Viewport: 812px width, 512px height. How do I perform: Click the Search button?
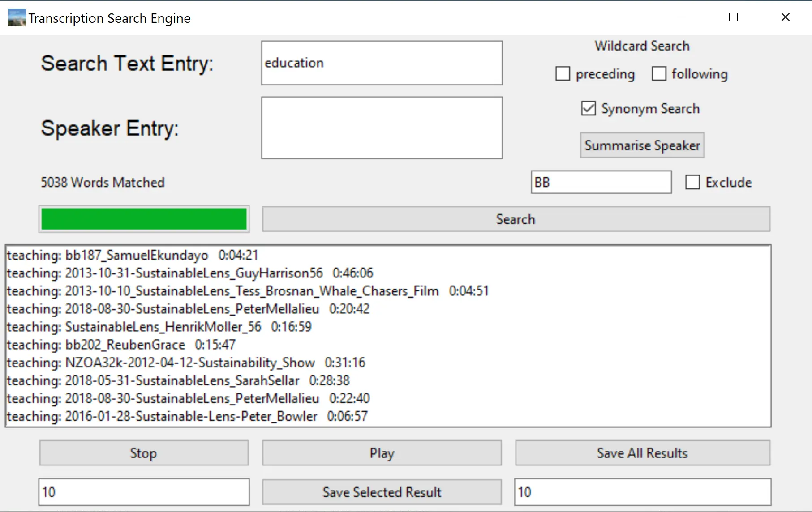[x=516, y=219]
